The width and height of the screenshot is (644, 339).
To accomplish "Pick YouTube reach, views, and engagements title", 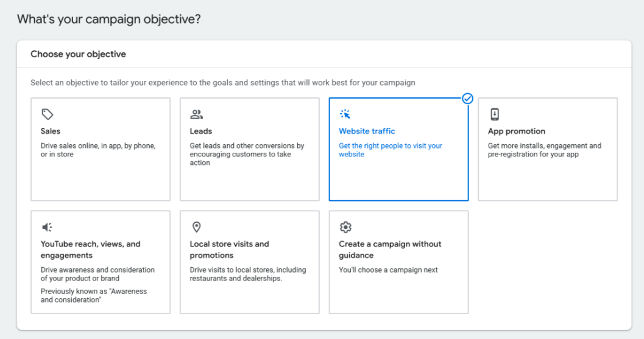I will [90, 250].
